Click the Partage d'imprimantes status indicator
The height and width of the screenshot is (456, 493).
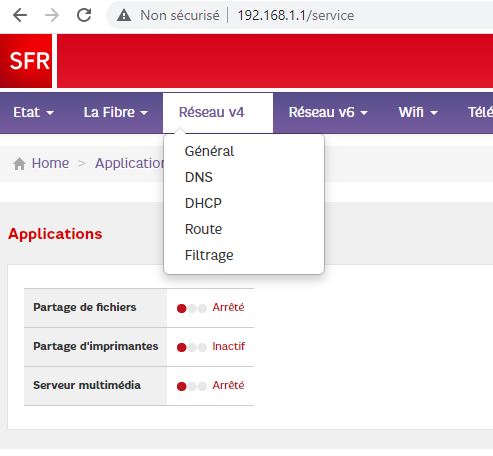click(192, 348)
